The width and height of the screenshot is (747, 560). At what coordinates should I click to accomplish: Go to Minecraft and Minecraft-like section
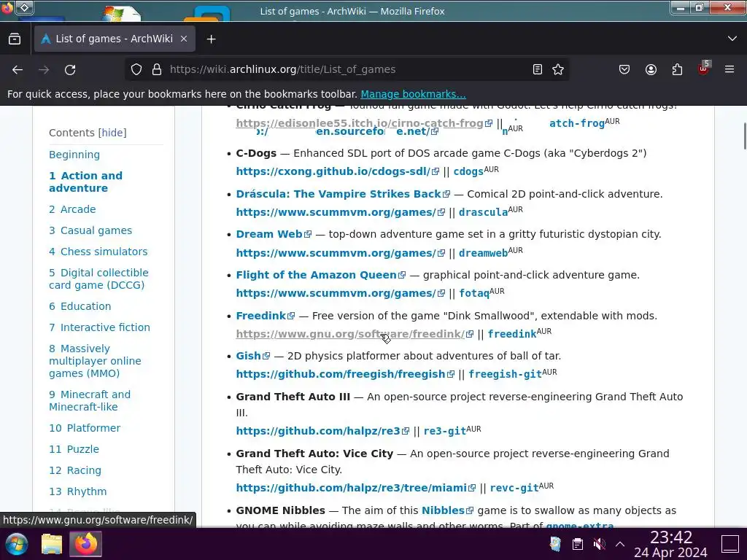pos(90,401)
